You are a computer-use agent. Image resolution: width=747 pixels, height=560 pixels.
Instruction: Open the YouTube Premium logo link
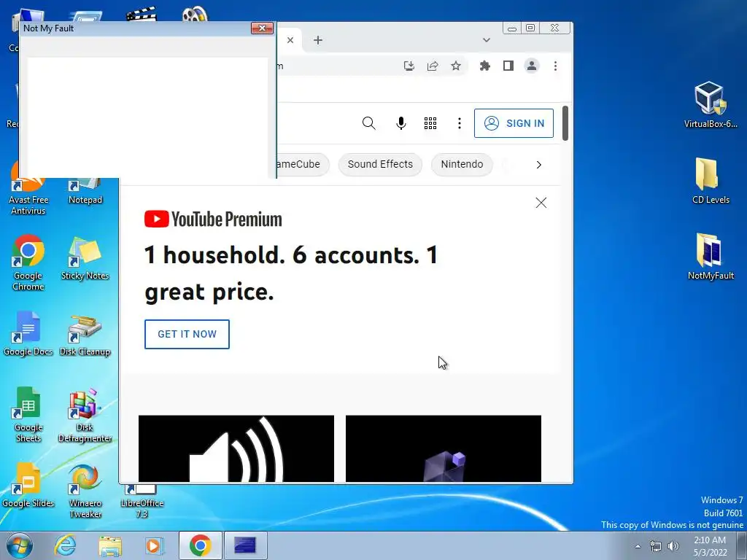click(213, 219)
